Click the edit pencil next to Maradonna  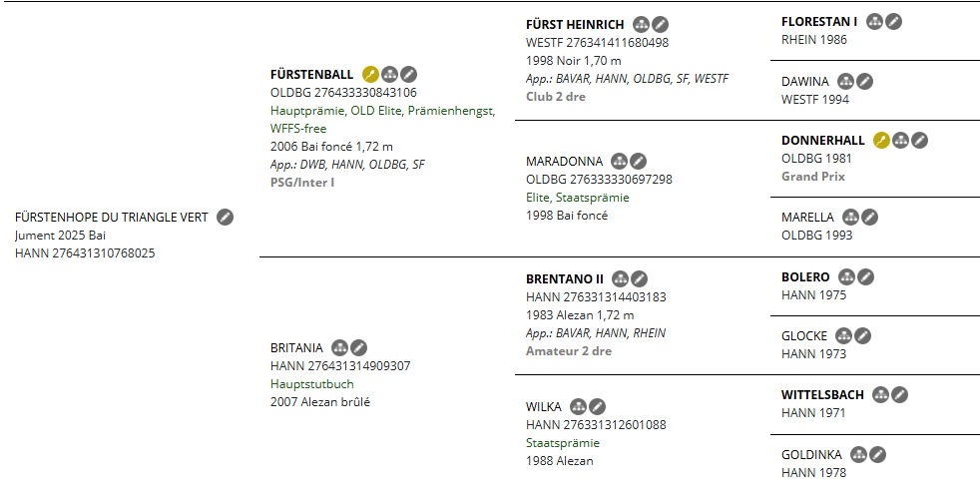tap(638, 161)
